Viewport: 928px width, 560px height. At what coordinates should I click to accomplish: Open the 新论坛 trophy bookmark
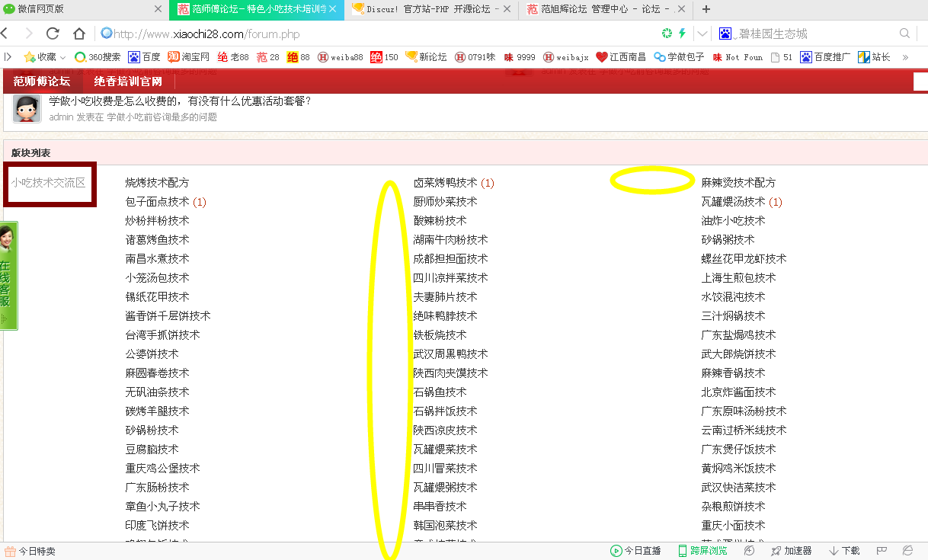tap(426, 57)
